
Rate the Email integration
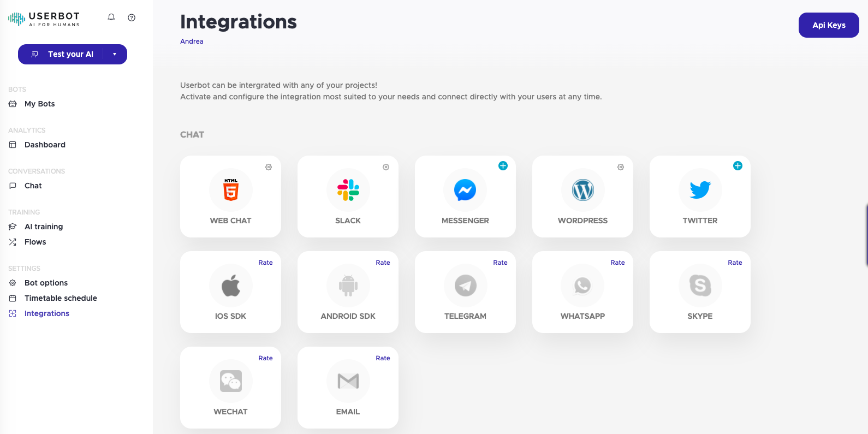[x=383, y=358]
